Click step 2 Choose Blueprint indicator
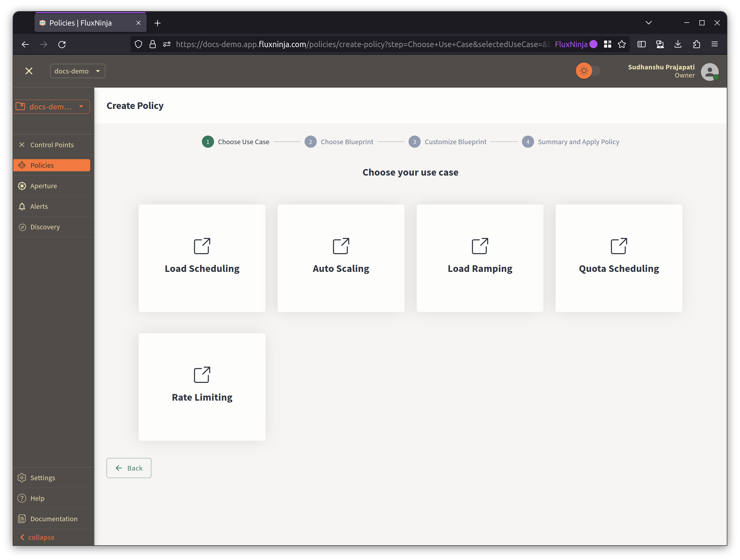Image resolution: width=740 pixels, height=560 pixels. 310,142
